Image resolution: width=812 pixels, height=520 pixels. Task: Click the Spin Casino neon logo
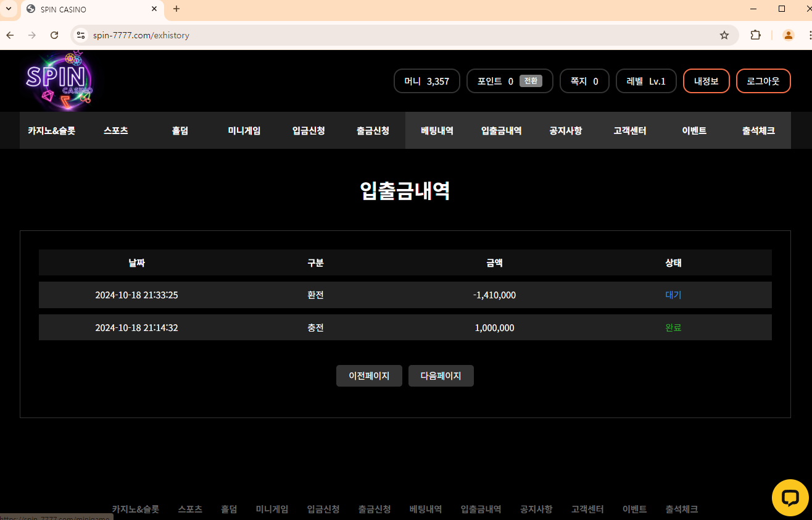pyautogui.click(x=59, y=81)
